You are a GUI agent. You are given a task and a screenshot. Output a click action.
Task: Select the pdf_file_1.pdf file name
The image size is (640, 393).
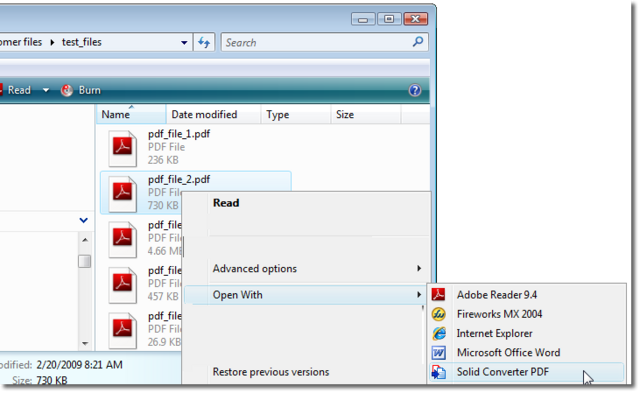tap(179, 134)
